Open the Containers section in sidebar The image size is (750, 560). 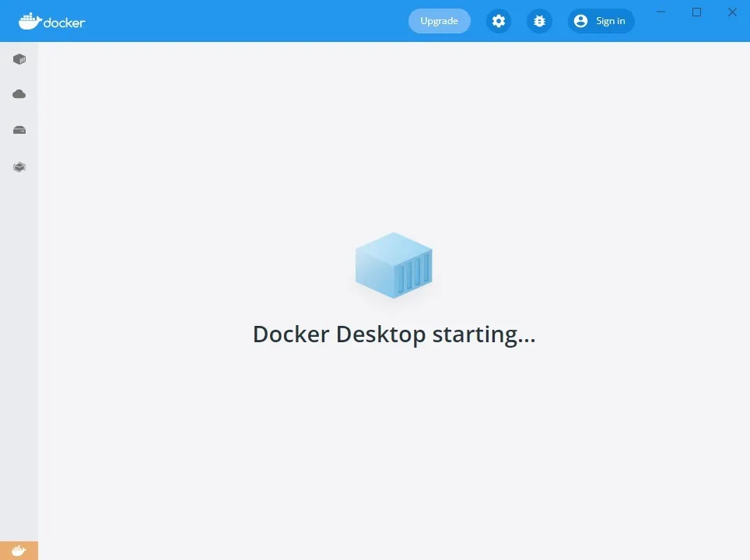pos(19,59)
